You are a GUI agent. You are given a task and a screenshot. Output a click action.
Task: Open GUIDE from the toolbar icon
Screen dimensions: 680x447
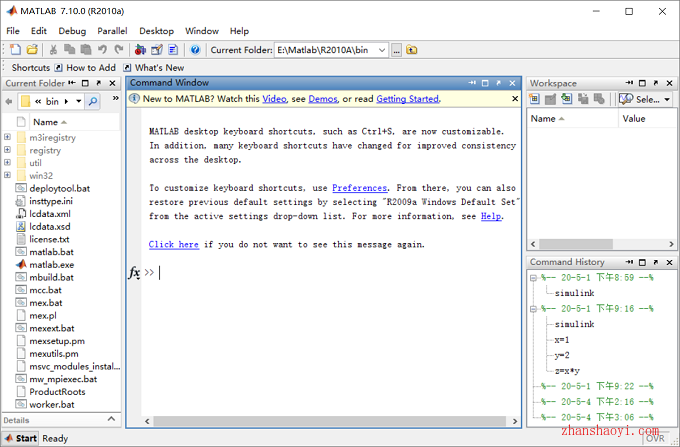[x=157, y=50]
